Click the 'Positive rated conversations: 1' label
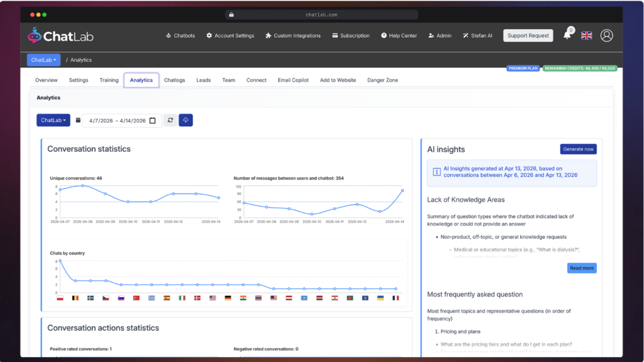The width and height of the screenshot is (644, 362). coord(81,349)
